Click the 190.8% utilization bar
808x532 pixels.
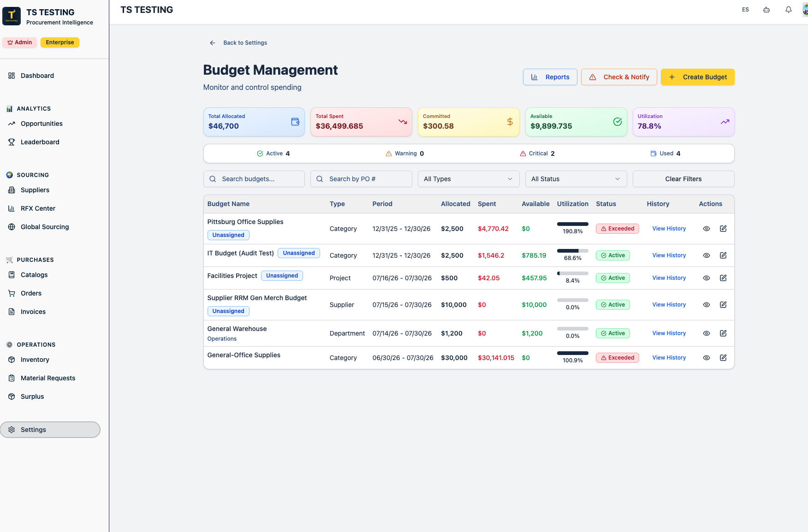[x=573, y=224]
